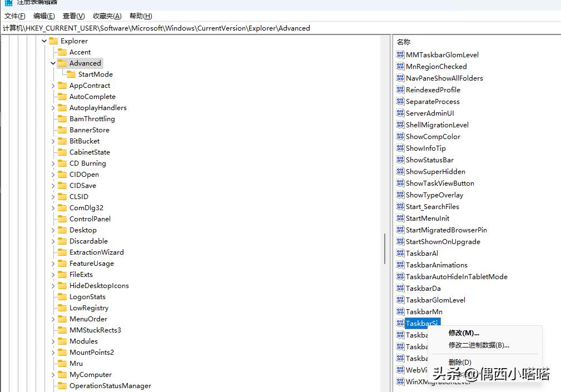Image resolution: width=561 pixels, height=392 pixels.
Task: Collapse the Explorer tree node
Action: coord(44,41)
